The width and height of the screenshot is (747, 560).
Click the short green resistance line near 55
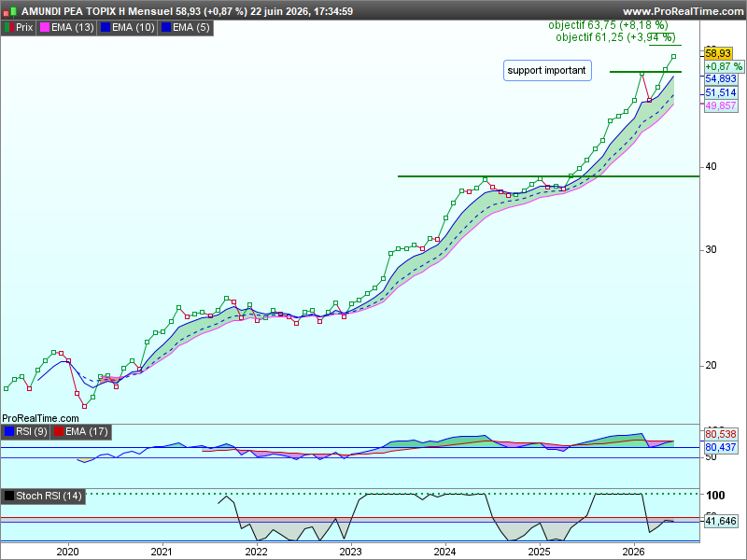point(645,72)
